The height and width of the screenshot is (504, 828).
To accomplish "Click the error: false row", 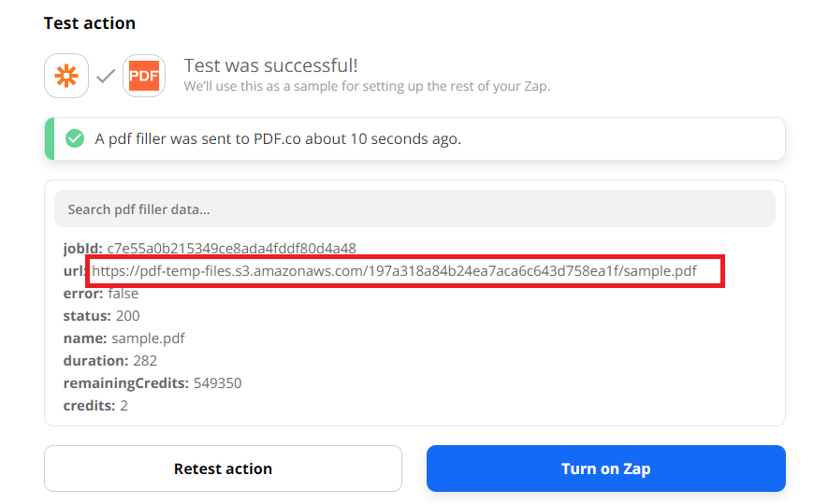I will tap(101, 294).
